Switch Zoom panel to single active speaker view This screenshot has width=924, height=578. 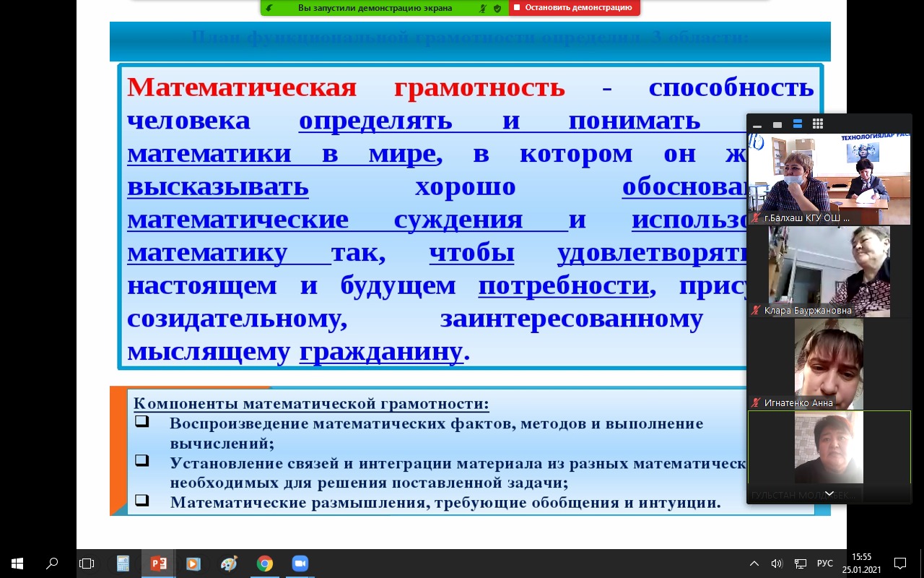tap(777, 124)
